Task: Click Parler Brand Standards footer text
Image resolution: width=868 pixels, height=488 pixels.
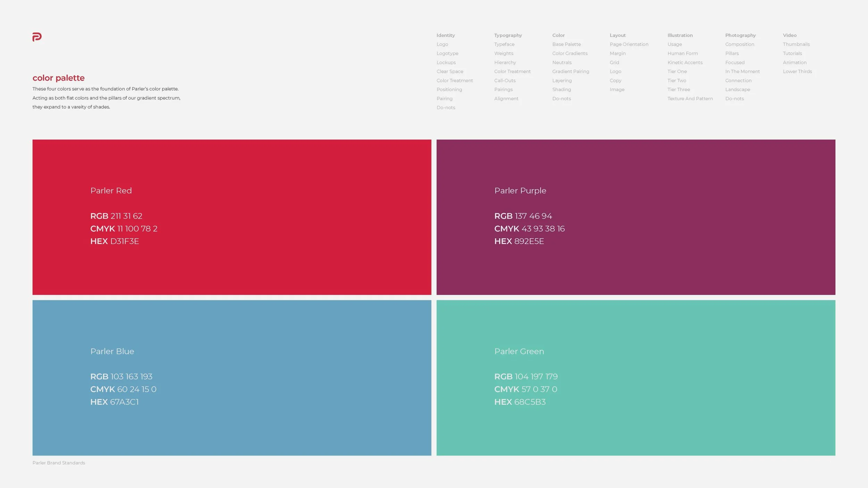Action: point(59,463)
